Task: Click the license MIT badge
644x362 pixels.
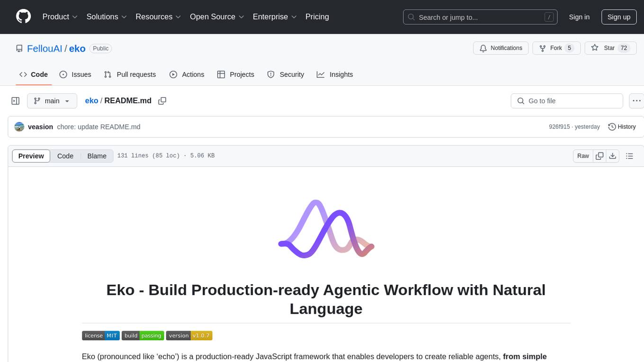Action: [x=100, y=335]
